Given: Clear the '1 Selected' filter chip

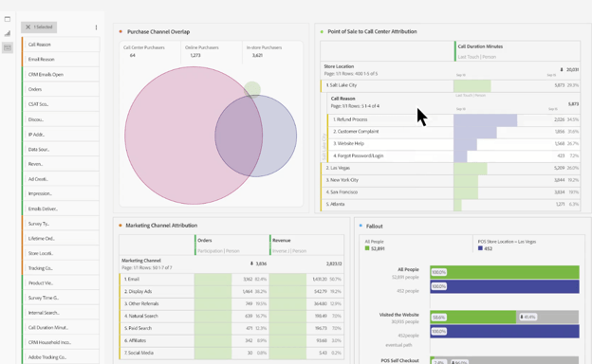Looking at the screenshot, I should pos(39,27).
